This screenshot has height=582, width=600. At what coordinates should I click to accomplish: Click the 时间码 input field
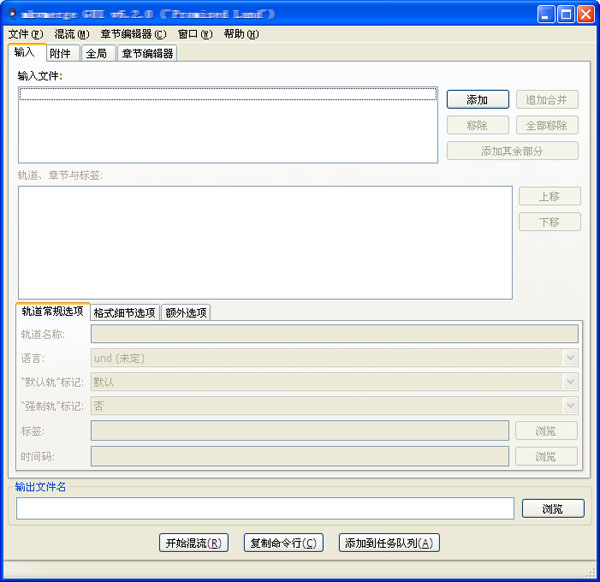[300, 456]
